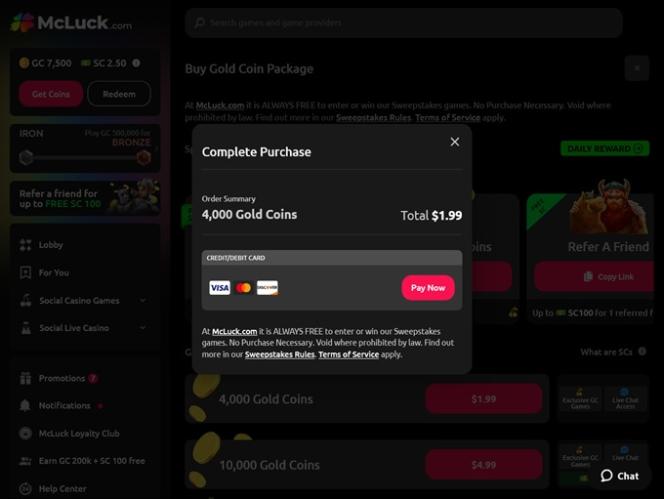Open the Help Center icon

pos(25,488)
